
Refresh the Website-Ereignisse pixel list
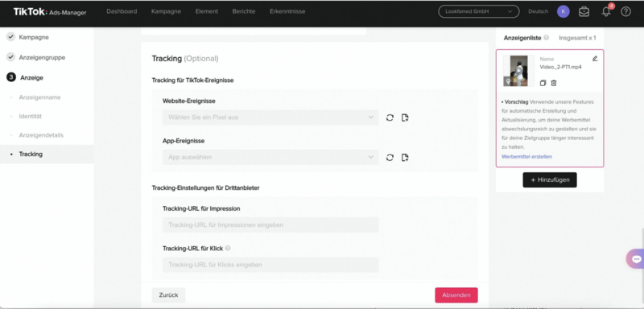pos(390,117)
